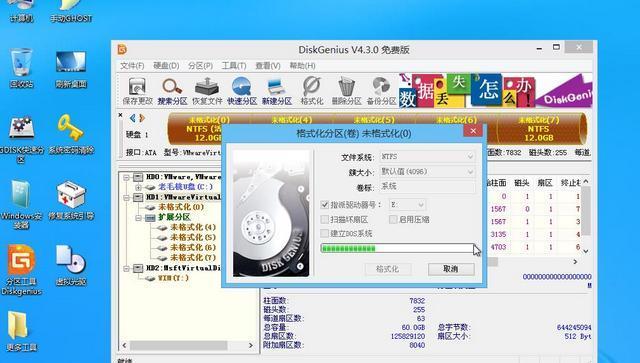The width and height of the screenshot is (640, 363).
Task: Open the 文件系统 NTFS dropdown
Action: tap(427, 156)
